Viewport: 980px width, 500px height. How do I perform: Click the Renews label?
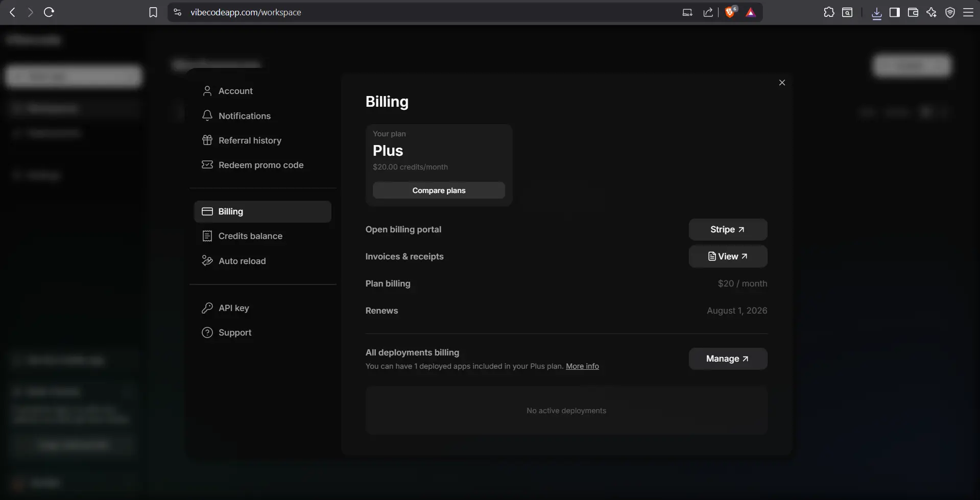[x=381, y=311]
